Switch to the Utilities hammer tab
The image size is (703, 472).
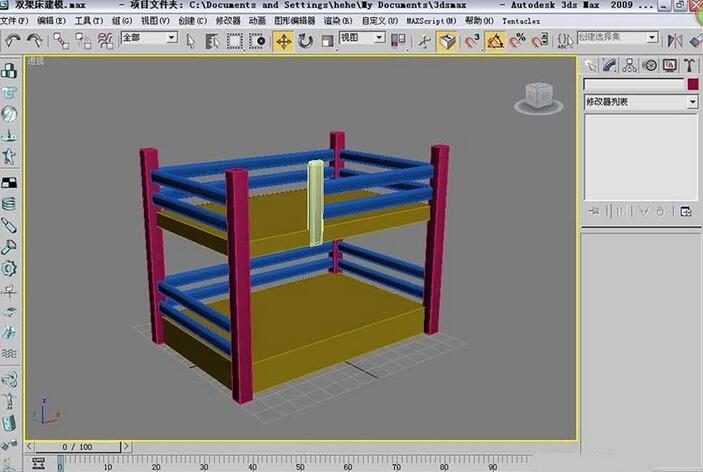pyautogui.click(x=690, y=65)
